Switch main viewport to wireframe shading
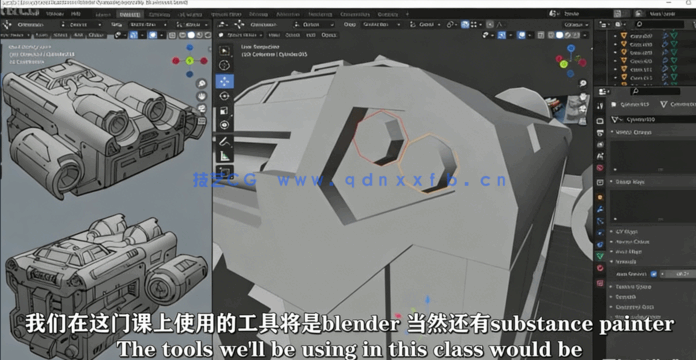The image size is (696, 360). point(552,35)
